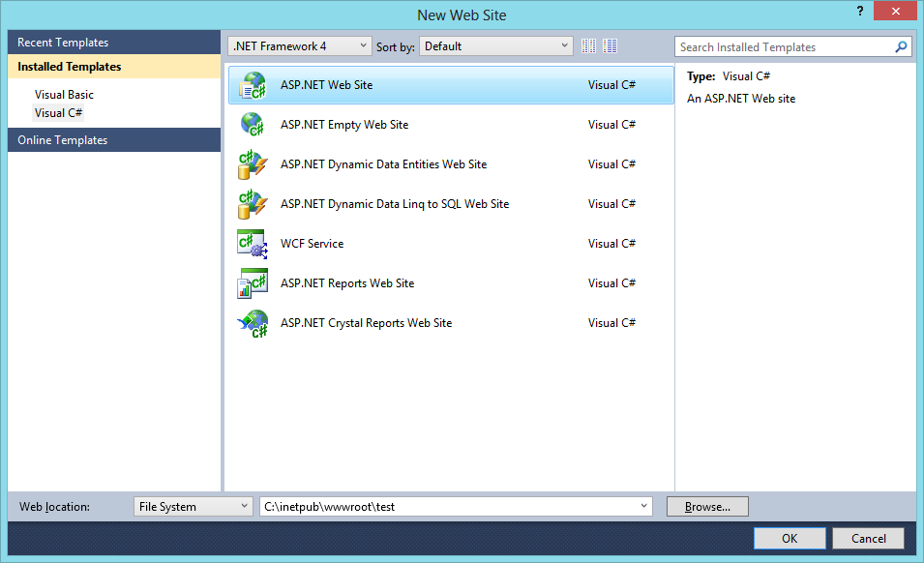
Task: Expand the web location path dropdown arrow
Action: (x=643, y=506)
